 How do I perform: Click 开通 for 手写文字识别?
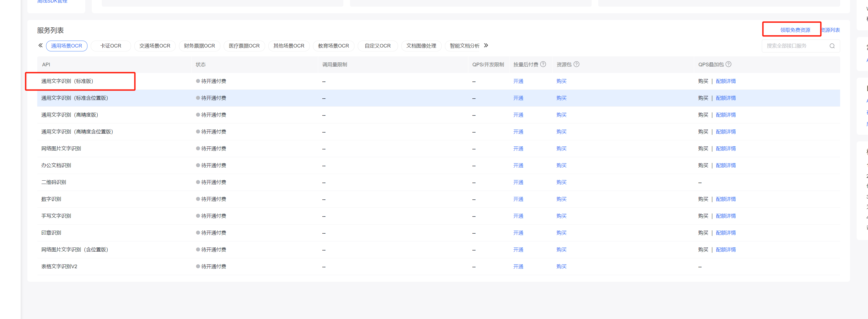tap(518, 216)
